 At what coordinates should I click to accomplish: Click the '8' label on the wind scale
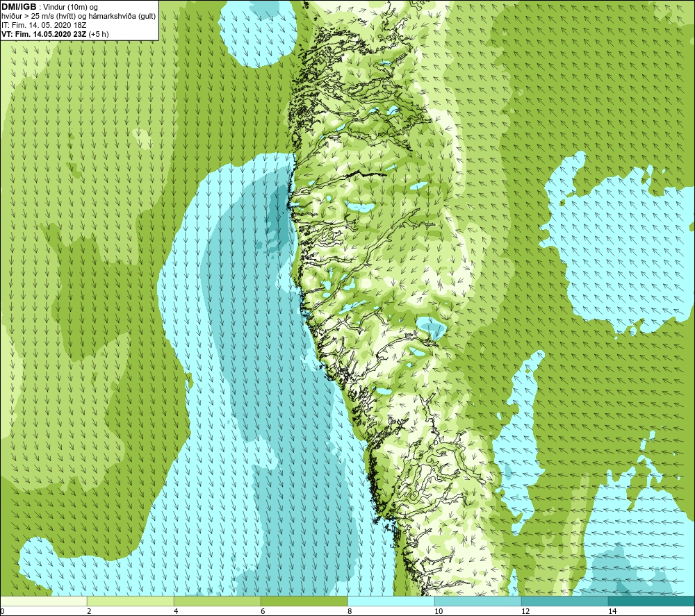[350, 611]
